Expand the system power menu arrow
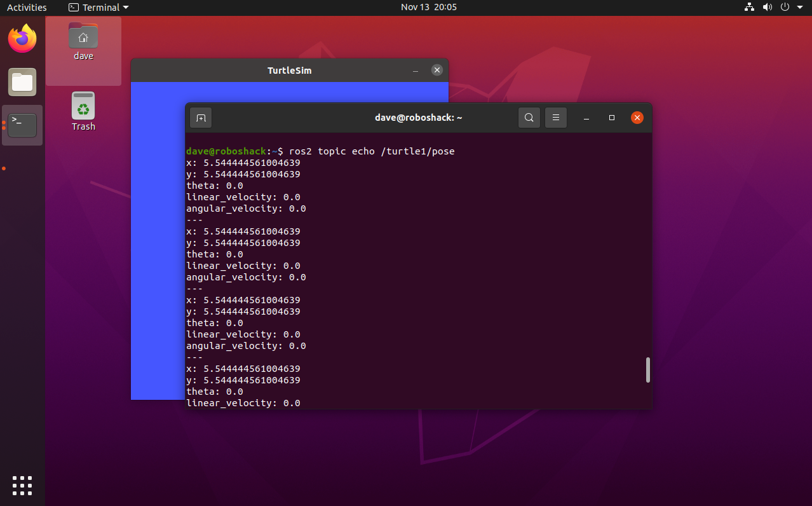The height and width of the screenshot is (506, 812). [x=800, y=7]
